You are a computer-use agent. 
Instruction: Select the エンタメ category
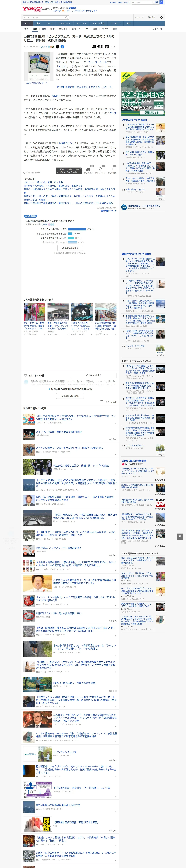click(x=63, y=29)
